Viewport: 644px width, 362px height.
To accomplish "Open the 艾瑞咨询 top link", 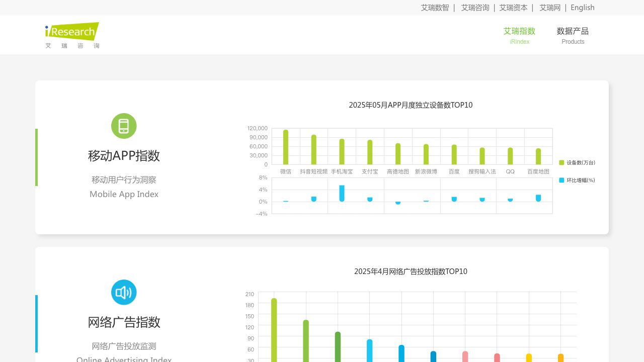I will pos(475,8).
